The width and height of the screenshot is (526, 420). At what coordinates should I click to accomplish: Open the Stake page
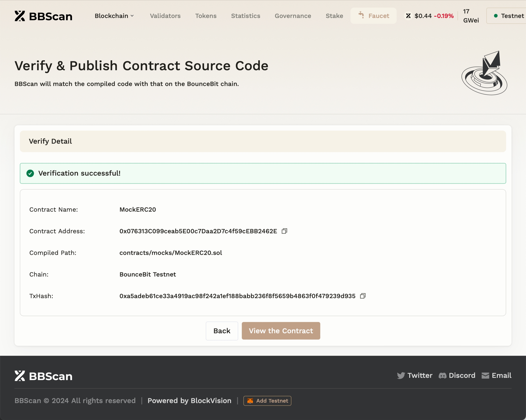334,16
